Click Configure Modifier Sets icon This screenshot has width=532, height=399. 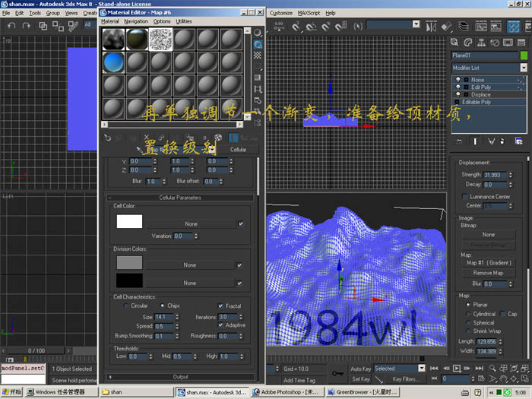click(519, 141)
